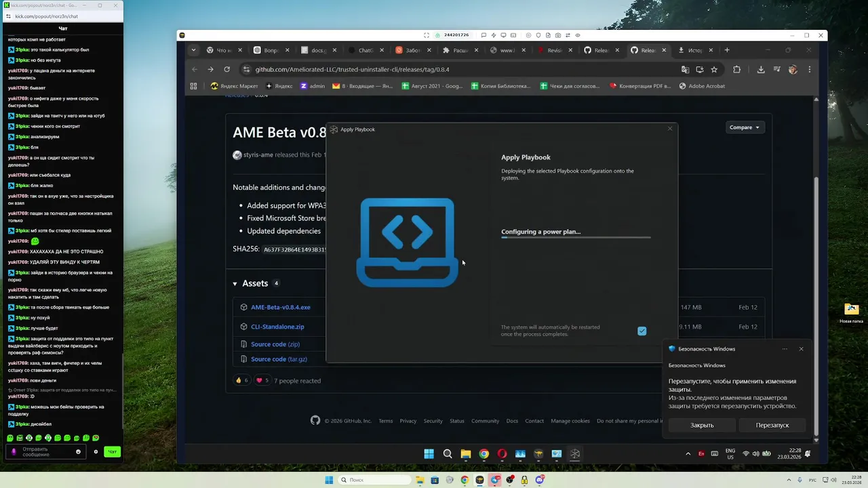Open the apps grid icon in bookmarks bar
868x488 pixels.
click(193, 86)
